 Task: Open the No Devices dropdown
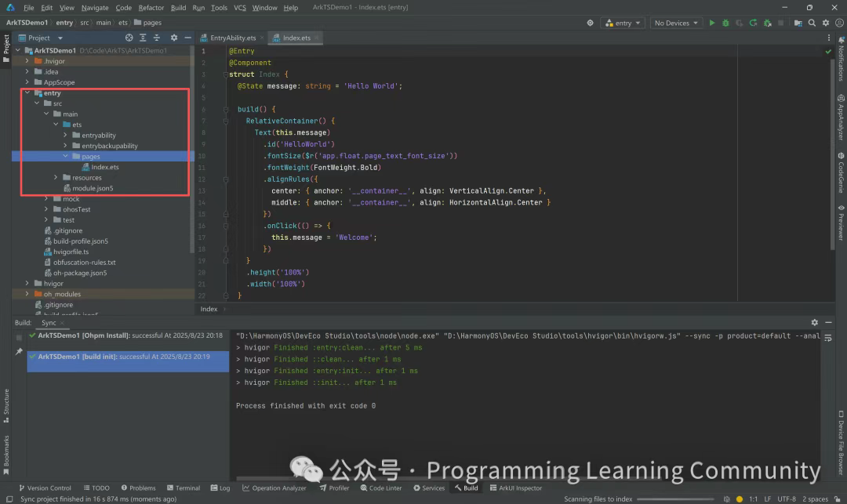[676, 23]
